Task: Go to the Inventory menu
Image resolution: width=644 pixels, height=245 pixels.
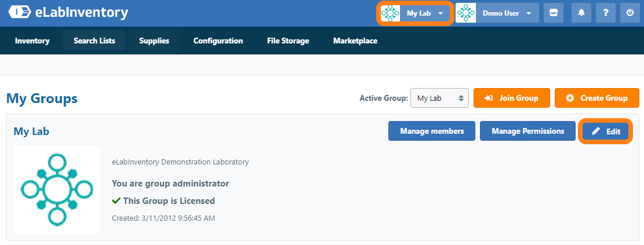Action: tap(32, 41)
